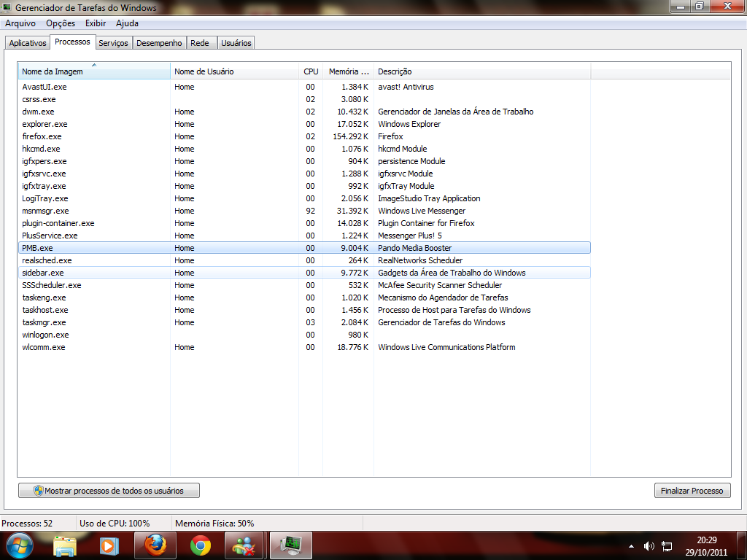Click the Task Manager title bar icon
This screenshot has width=747, height=560.
click(7, 7)
